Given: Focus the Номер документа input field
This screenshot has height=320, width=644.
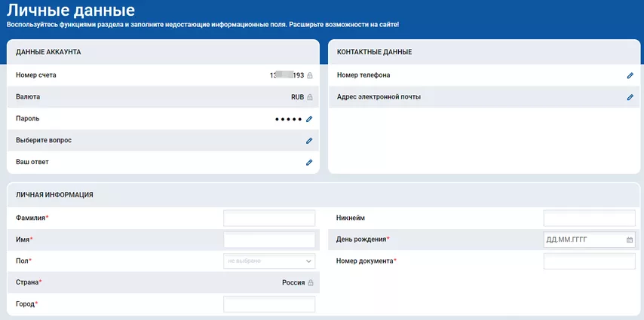Looking at the screenshot, I should [589, 261].
